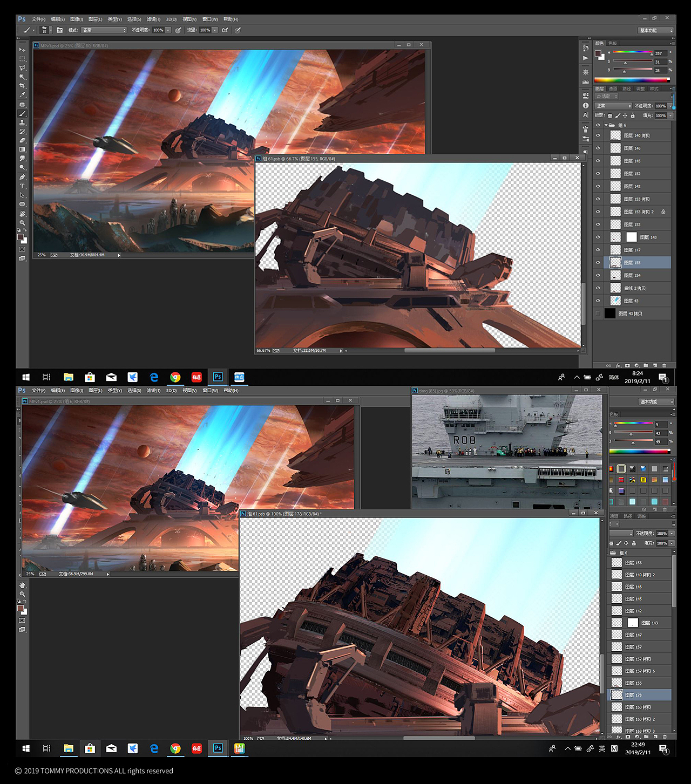Toggle pressure for size at options bar end

point(238,30)
